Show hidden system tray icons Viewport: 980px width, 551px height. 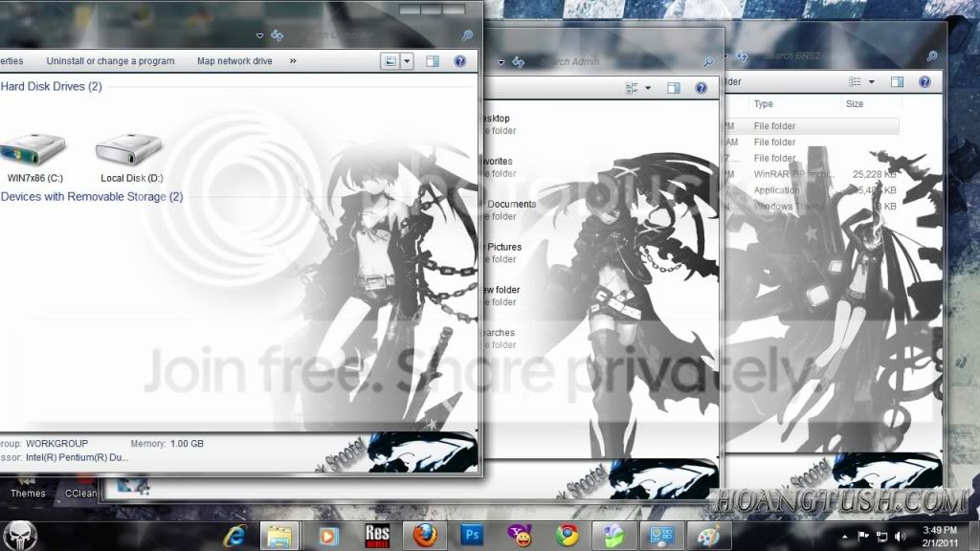[x=845, y=536]
